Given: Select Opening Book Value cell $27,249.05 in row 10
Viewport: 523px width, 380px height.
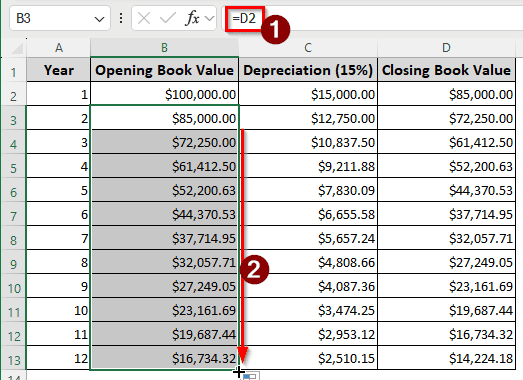Looking at the screenshot, I should click(x=164, y=286).
